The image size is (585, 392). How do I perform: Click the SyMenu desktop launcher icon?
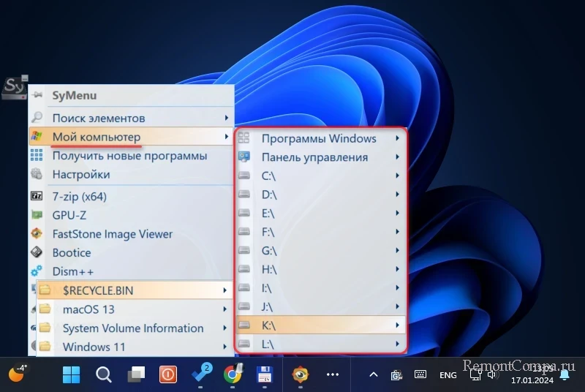pyautogui.click(x=15, y=87)
